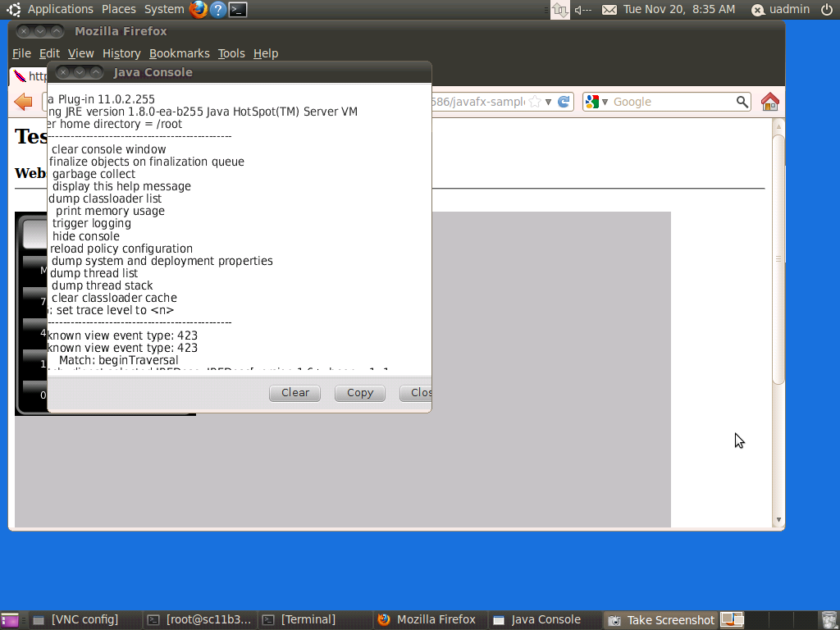
Task: Open the Google search engine dropdown
Action: [597, 102]
